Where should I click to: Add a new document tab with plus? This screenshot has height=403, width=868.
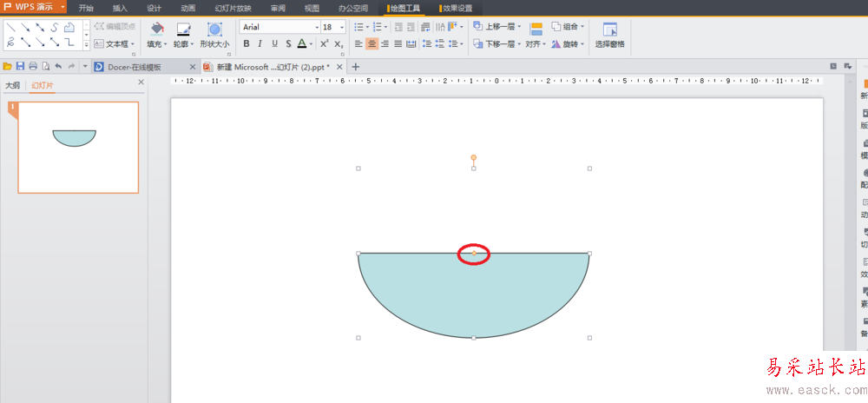355,67
